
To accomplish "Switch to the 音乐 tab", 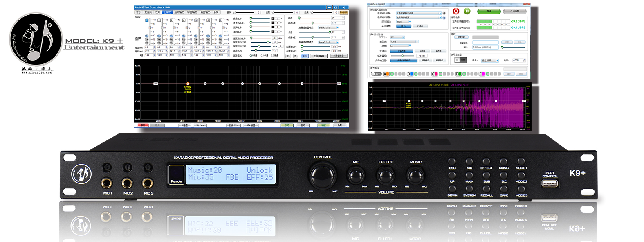I will [x=139, y=12].
